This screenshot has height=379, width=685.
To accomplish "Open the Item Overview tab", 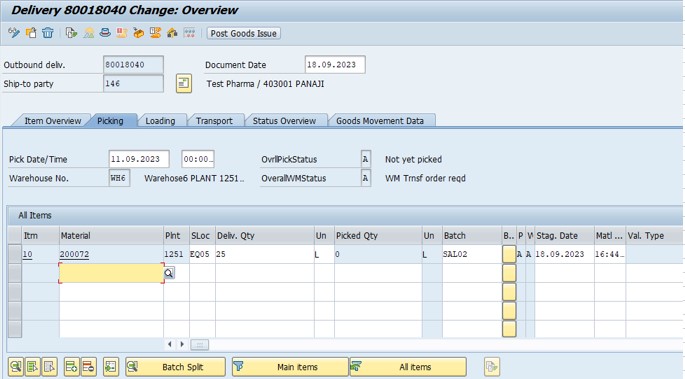I will click(52, 121).
